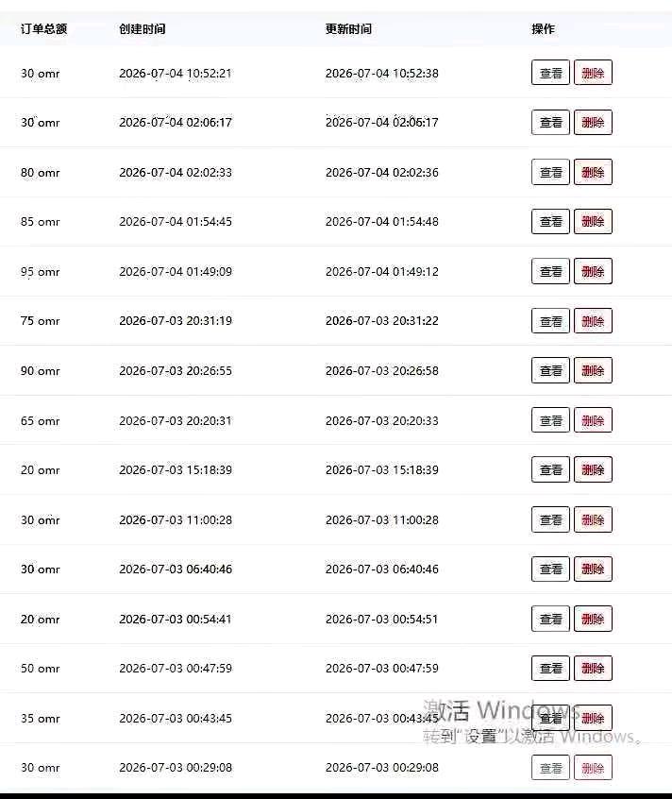
Task: Delete the 95 omr order
Action: click(x=593, y=271)
